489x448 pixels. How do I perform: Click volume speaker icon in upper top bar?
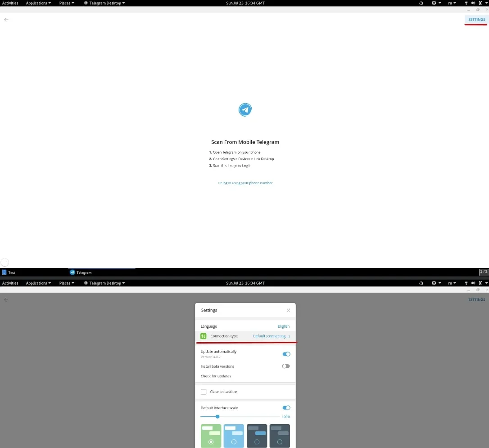coord(473,3)
